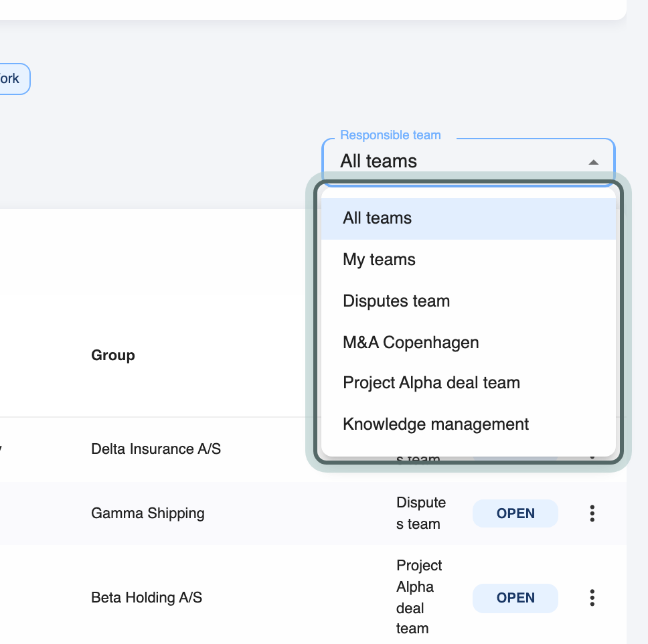Pick Disputes team option

coord(468,301)
